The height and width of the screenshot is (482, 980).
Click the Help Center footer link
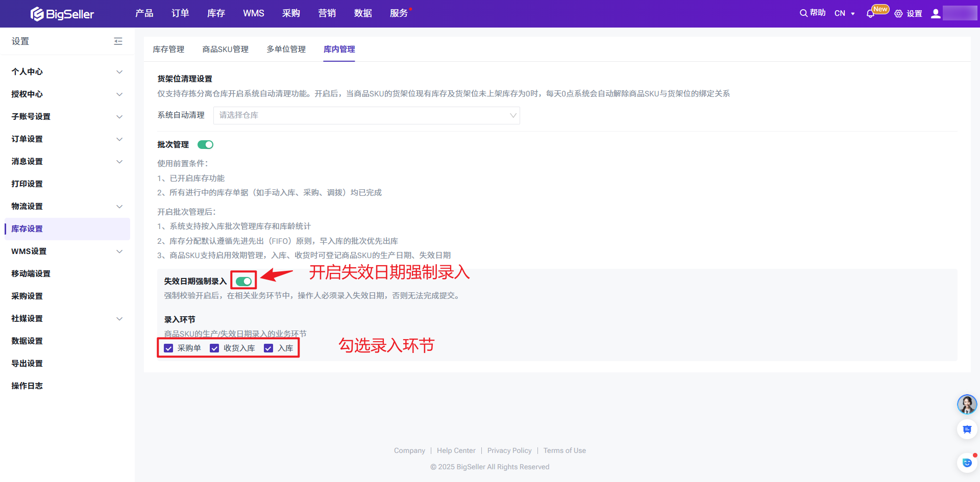tap(456, 450)
